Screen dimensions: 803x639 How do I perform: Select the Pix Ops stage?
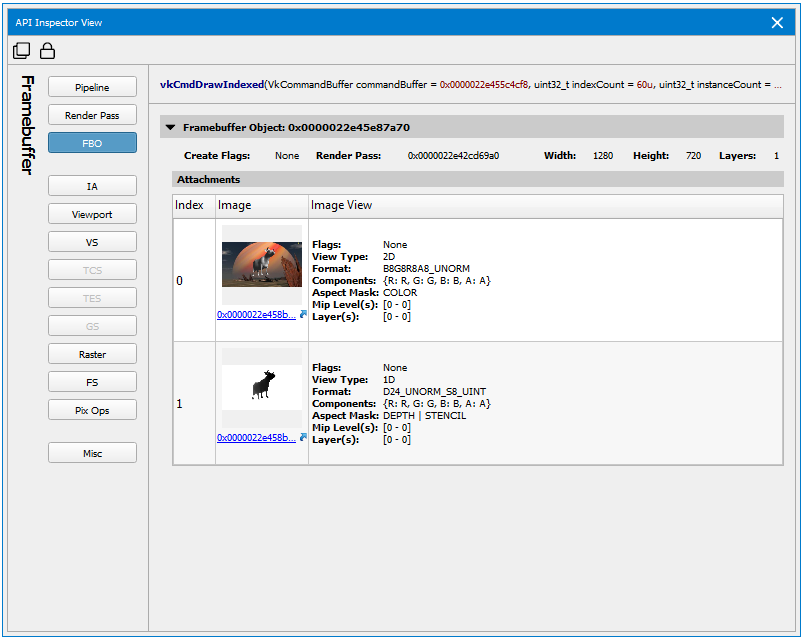[x=92, y=410]
